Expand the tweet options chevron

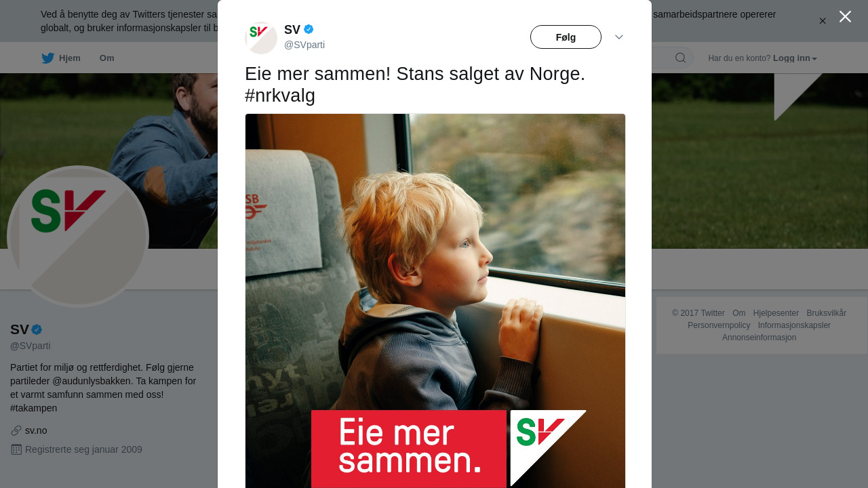pos(619,37)
